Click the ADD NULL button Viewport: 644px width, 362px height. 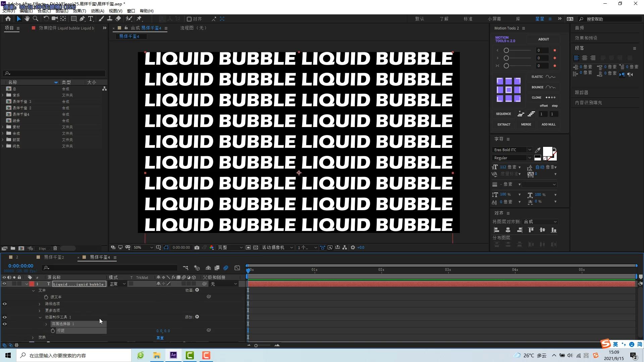click(548, 124)
